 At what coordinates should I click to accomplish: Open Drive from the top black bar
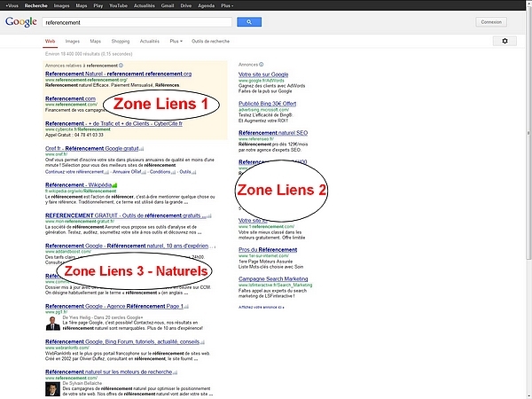pyautogui.click(x=186, y=6)
